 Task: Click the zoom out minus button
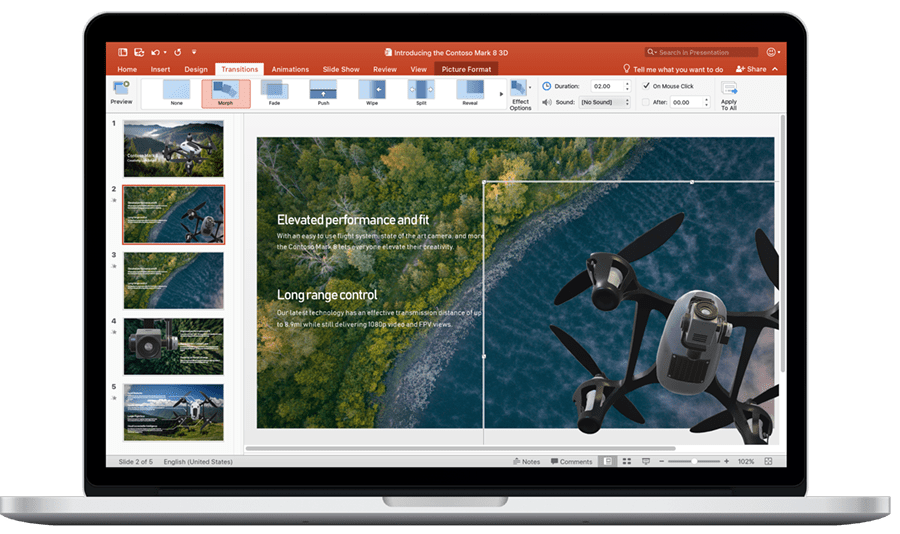tap(661, 462)
